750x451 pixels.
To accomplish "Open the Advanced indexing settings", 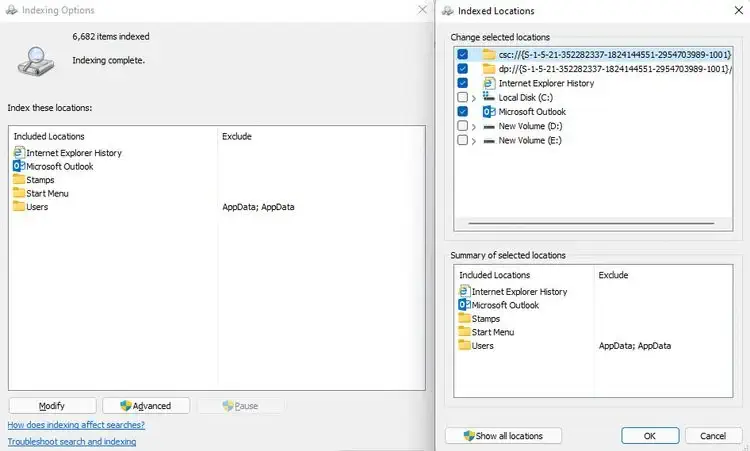I will [x=146, y=406].
